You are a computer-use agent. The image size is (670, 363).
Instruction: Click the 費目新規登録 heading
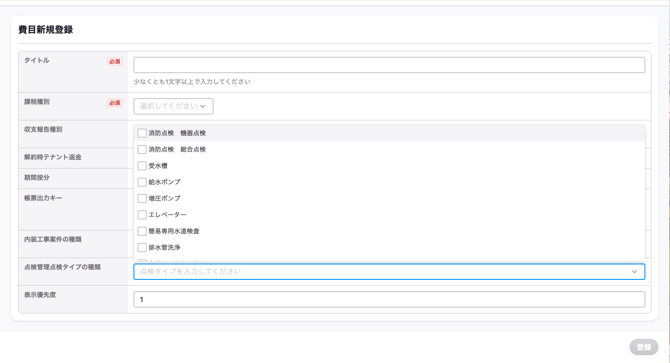click(46, 29)
